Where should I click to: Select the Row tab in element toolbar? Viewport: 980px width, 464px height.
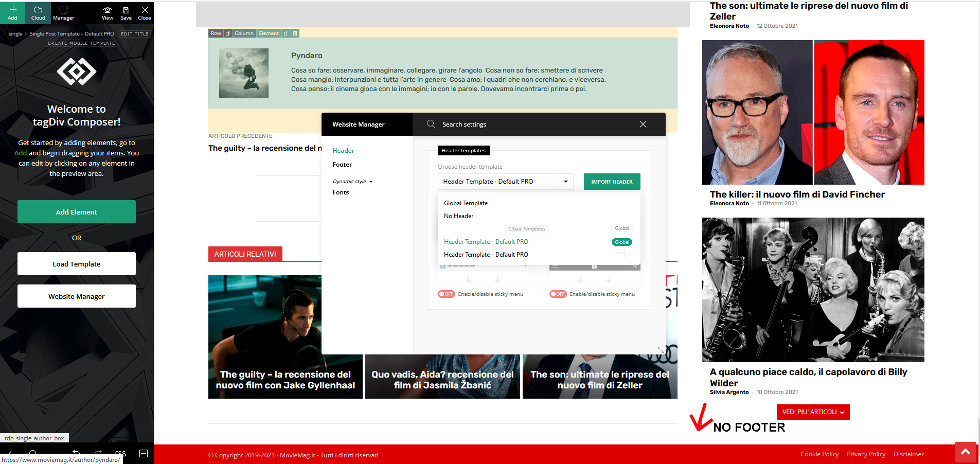tap(216, 33)
